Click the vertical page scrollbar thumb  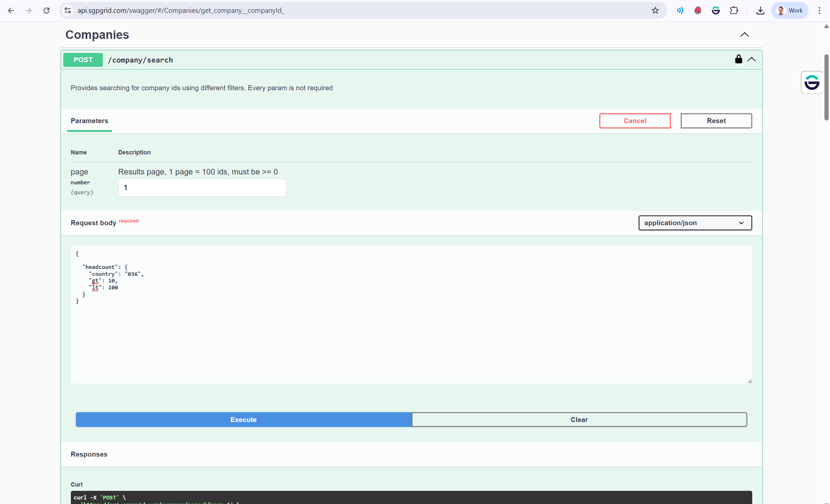[826, 87]
